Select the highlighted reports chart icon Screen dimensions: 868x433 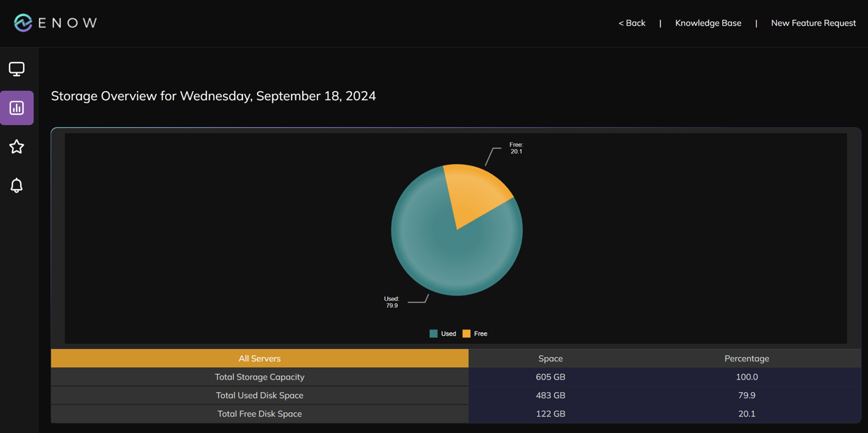[17, 108]
